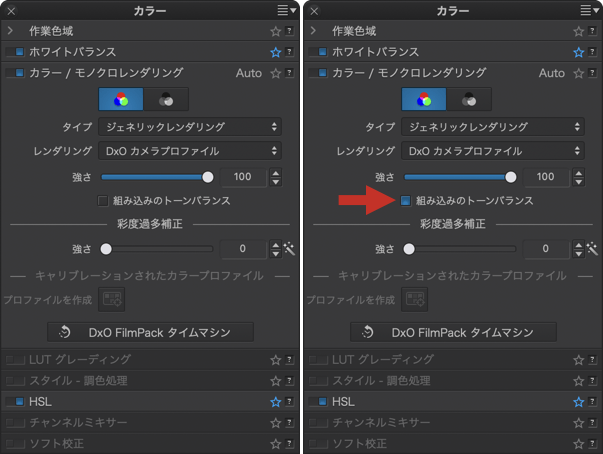Select monochrome rendering icon in right panel
The height and width of the screenshot is (454, 603).
pyautogui.click(x=469, y=99)
